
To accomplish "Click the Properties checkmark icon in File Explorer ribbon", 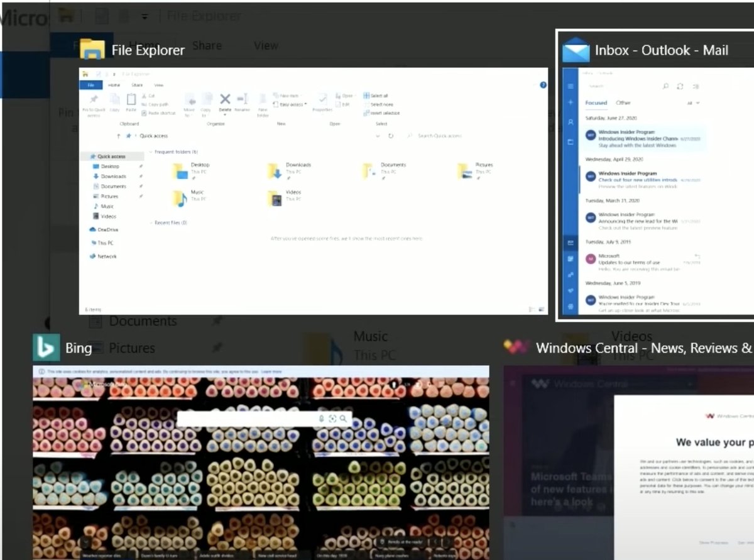I will click(x=322, y=99).
